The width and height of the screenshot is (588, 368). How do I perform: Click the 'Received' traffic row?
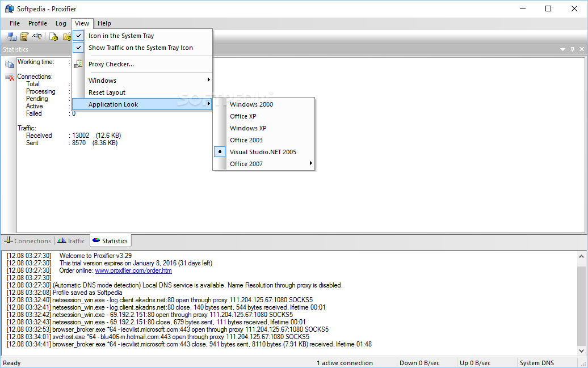(74, 136)
